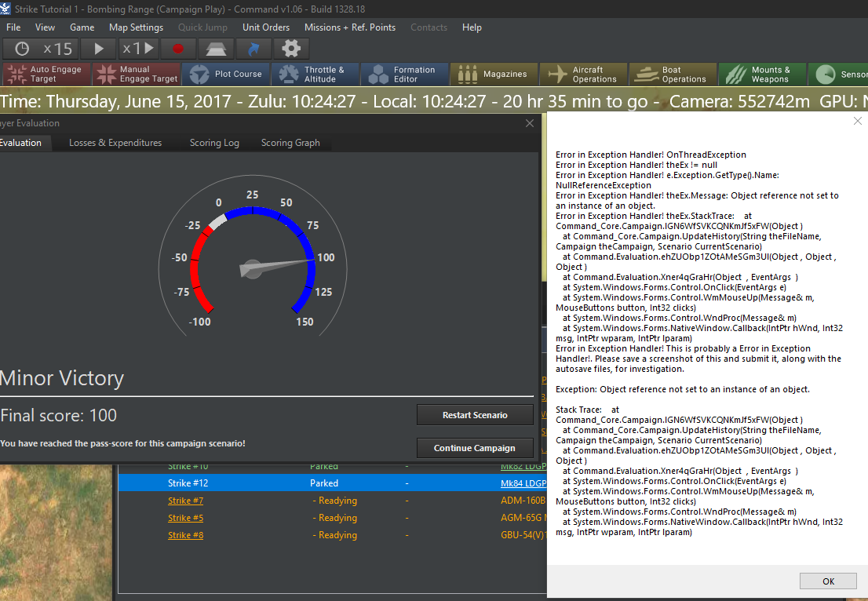Click the Strike #7 link
868x601 pixels.
tap(185, 501)
